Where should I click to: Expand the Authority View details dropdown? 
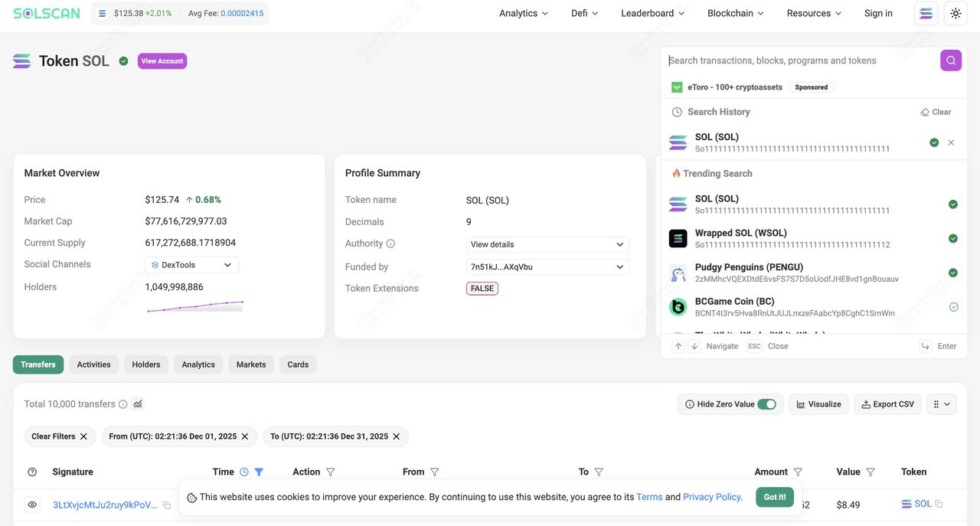[547, 244]
